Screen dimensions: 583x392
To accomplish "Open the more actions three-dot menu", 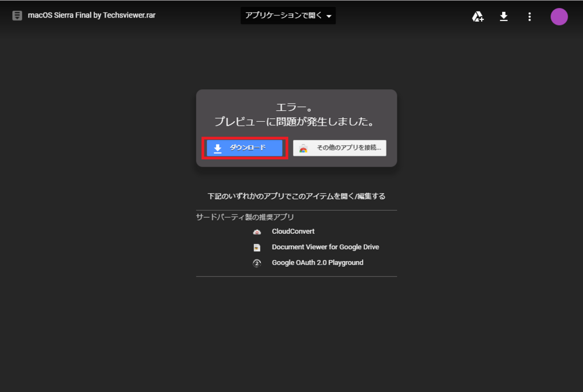I will [x=529, y=16].
